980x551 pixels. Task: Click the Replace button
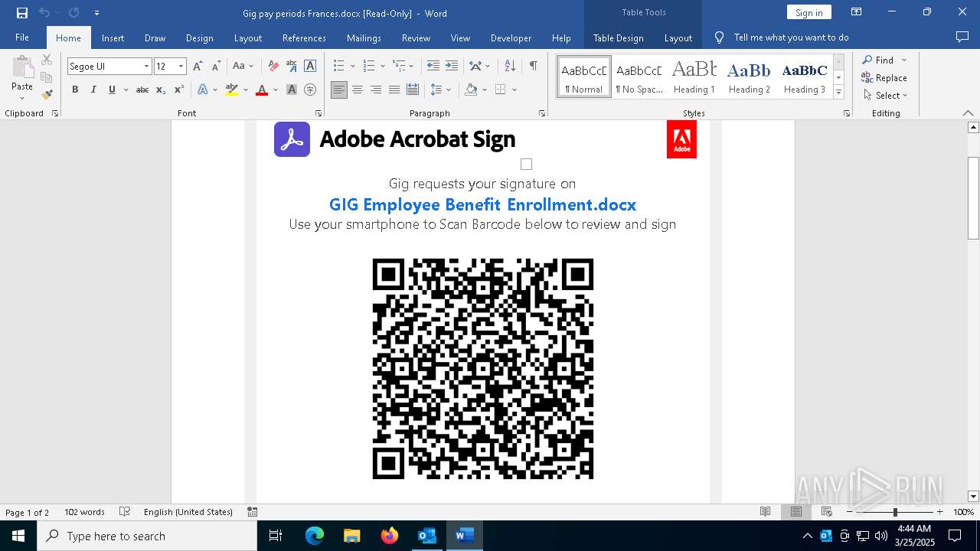point(884,78)
